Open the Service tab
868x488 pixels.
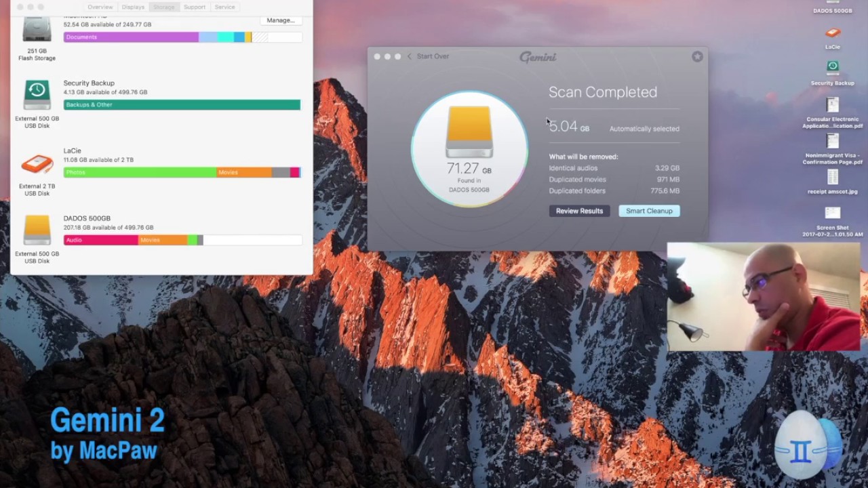224,7
